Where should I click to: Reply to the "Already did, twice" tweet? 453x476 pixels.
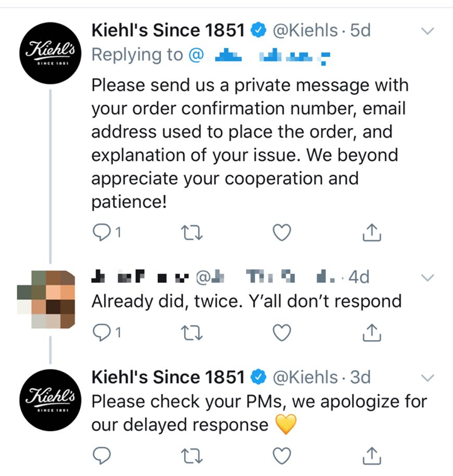(x=100, y=331)
